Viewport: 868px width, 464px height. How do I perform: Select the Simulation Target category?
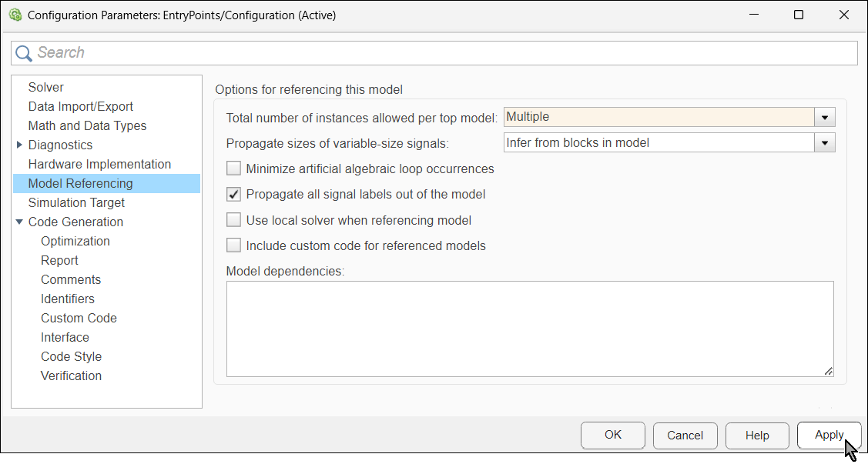(76, 202)
